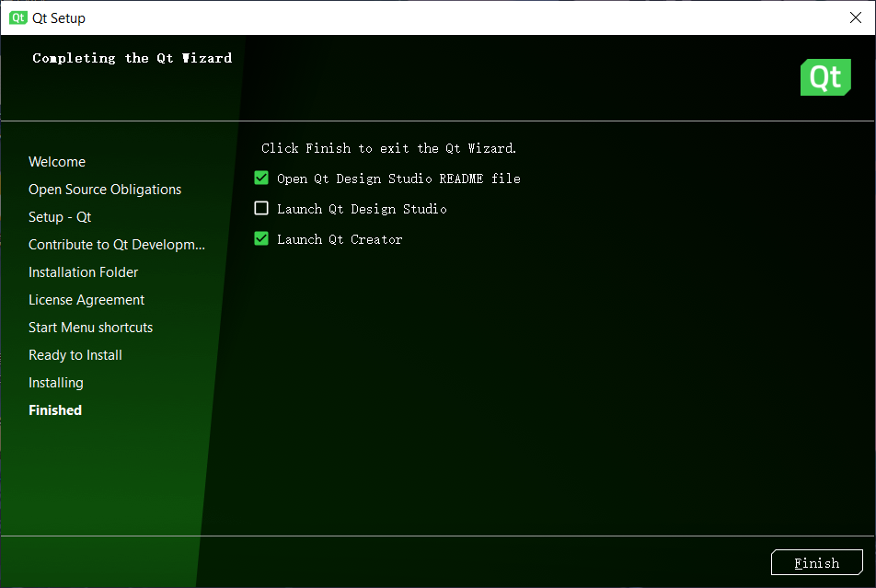
Task: Select Finished step in sidebar
Action: pos(55,410)
